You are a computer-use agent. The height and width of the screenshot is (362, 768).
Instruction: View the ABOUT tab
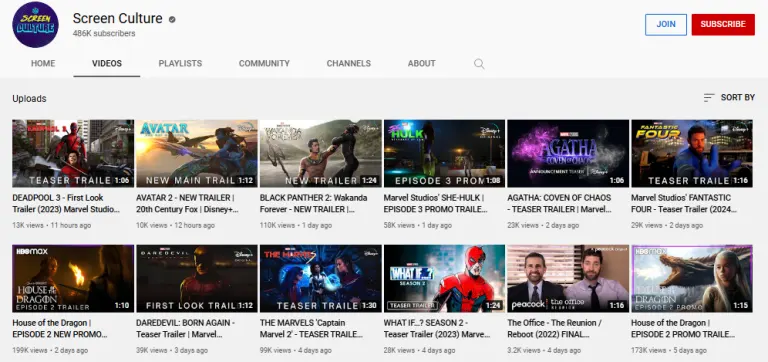[422, 64]
